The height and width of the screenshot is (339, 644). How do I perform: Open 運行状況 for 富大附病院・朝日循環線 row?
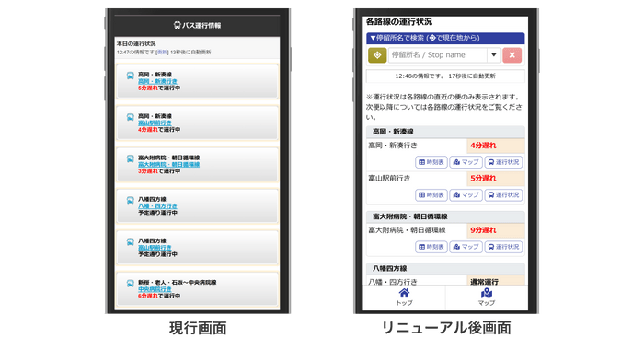pyautogui.click(x=503, y=247)
